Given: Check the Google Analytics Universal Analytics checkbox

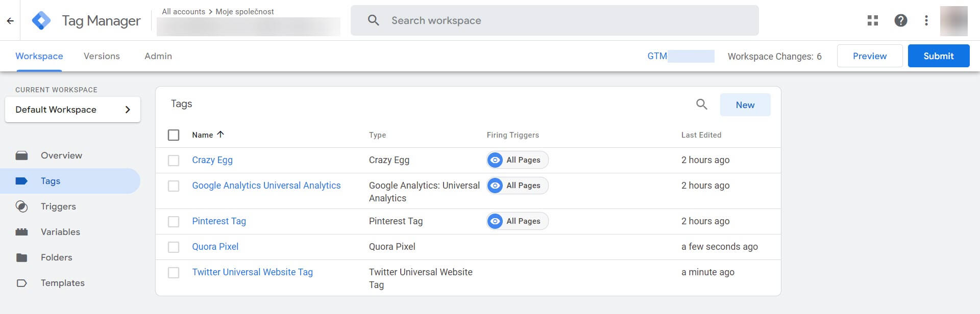Looking at the screenshot, I should [x=174, y=186].
